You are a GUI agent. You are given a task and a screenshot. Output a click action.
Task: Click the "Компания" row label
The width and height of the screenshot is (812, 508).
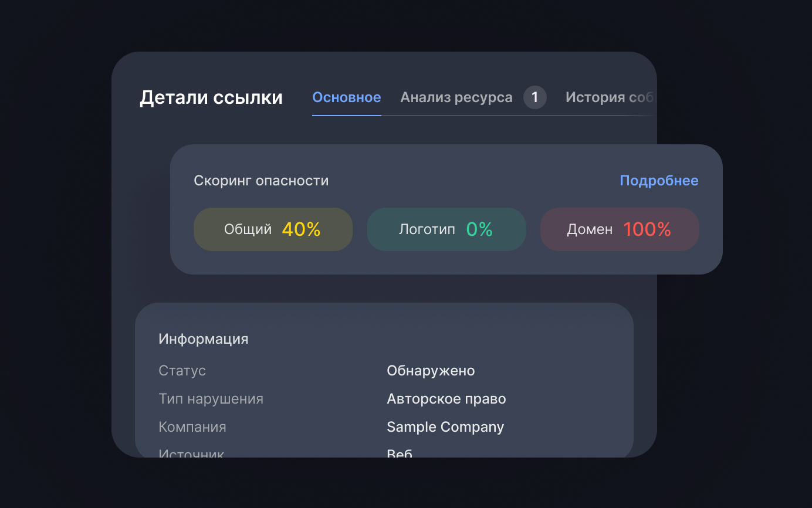tap(192, 426)
